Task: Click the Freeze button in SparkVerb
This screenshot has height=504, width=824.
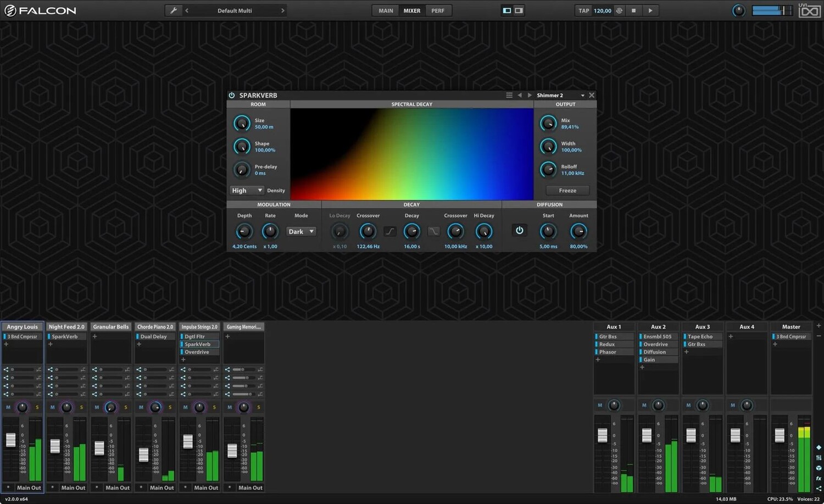Action: coord(567,191)
